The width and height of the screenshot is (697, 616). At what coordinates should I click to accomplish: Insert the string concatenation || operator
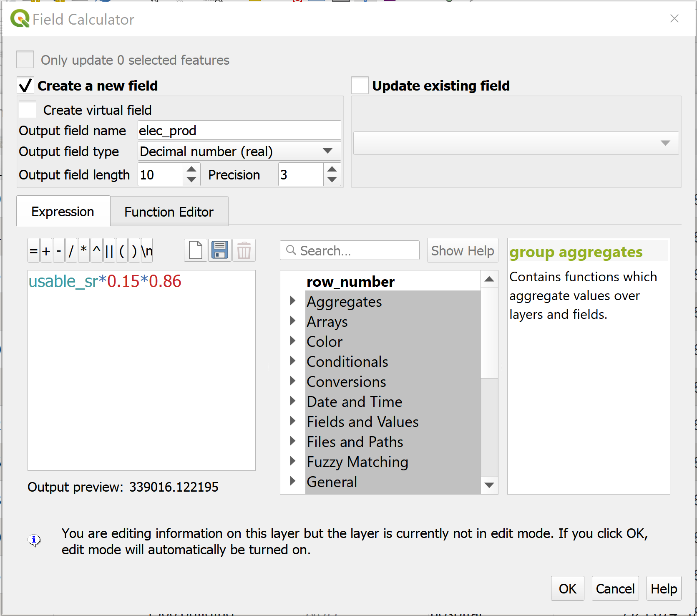pyautogui.click(x=109, y=250)
